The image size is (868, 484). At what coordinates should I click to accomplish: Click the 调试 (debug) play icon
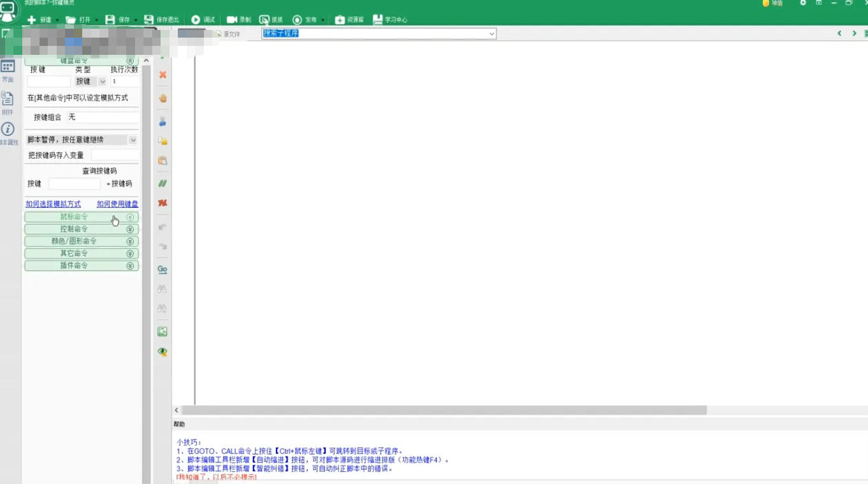tap(196, 20)
